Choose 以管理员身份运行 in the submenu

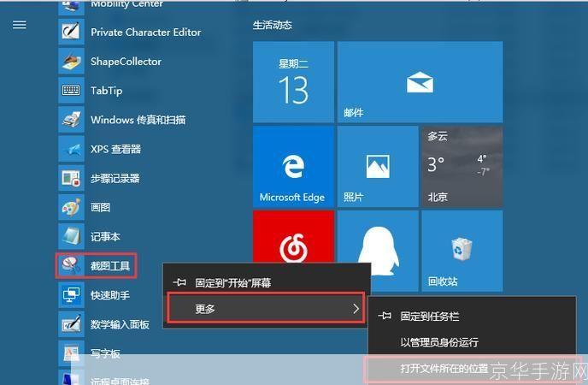click(472, 342)
